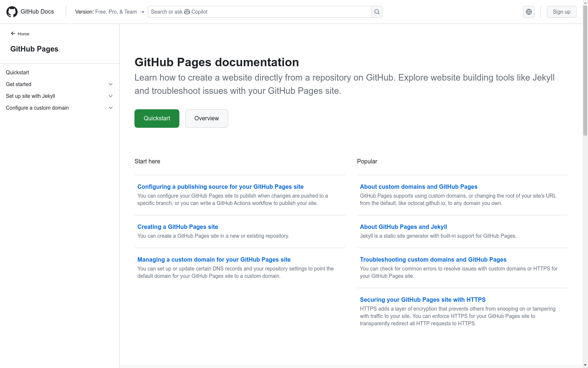The width and height of the screenshot is (588, 368).
Task: Open the Version dropdown
Action: coord(110,12)
